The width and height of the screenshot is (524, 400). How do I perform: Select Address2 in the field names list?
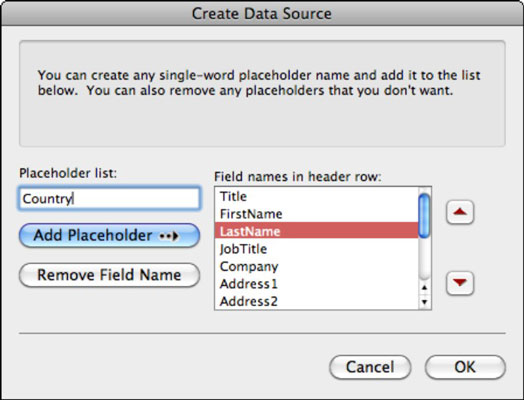(x=316, y=301)
